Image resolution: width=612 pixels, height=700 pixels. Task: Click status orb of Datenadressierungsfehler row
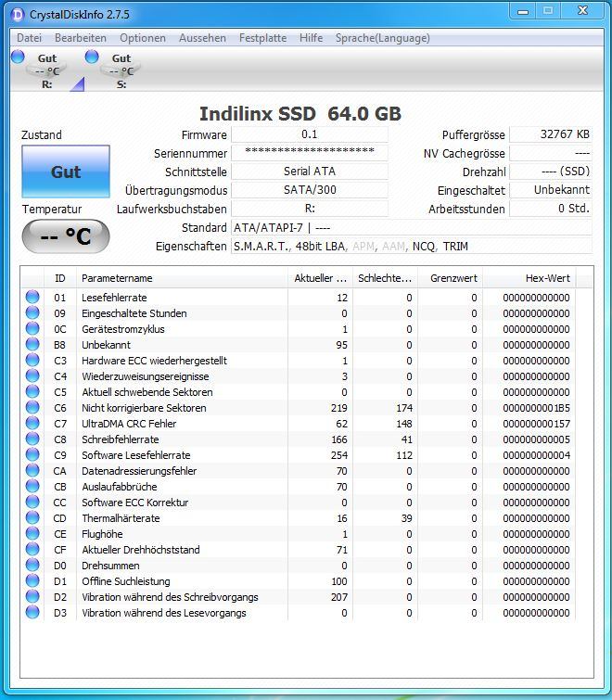(32, 470)
